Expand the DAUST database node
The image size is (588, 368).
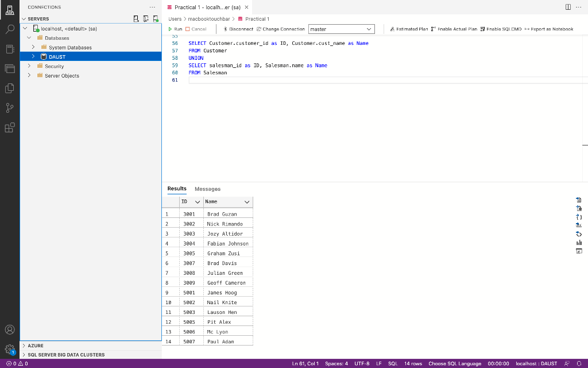(x=33, y=57)
